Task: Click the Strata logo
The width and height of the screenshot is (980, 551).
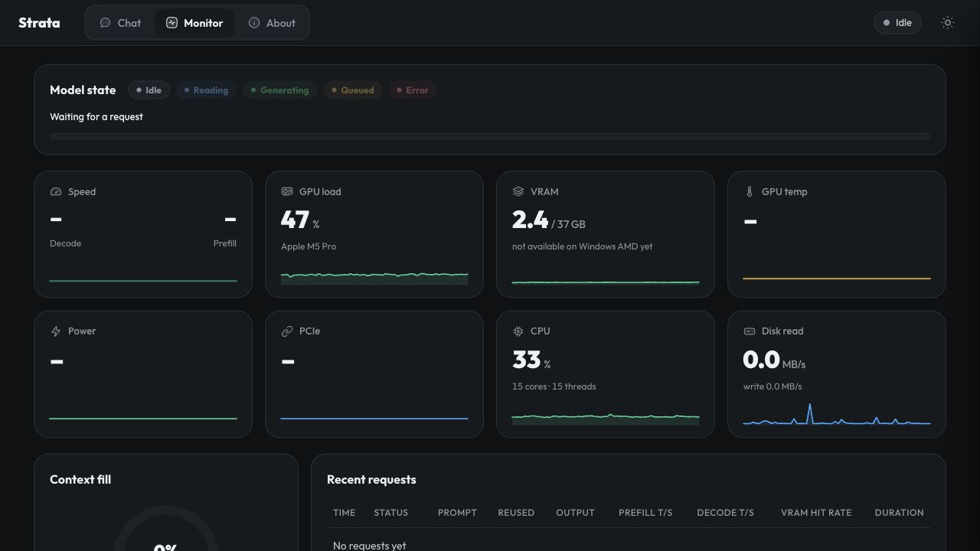Action: pyautogui.click(x=39, y=23)
